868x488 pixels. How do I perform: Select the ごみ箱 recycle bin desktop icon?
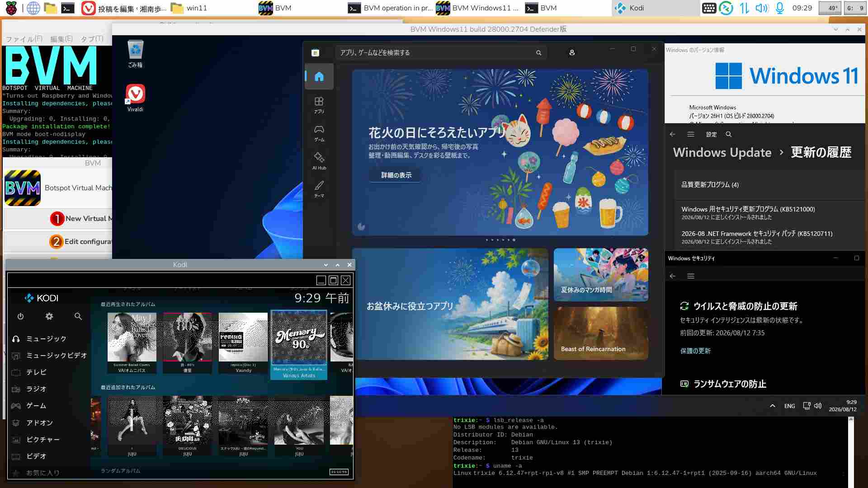pos(135,54)
